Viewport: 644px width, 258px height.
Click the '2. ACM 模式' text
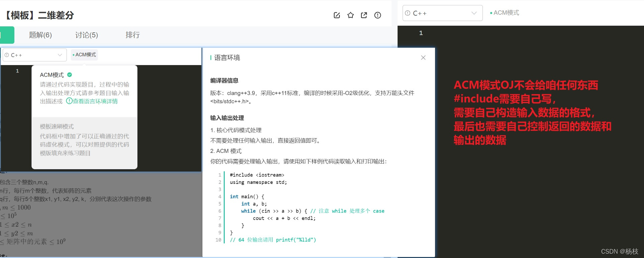pos(226,151)
